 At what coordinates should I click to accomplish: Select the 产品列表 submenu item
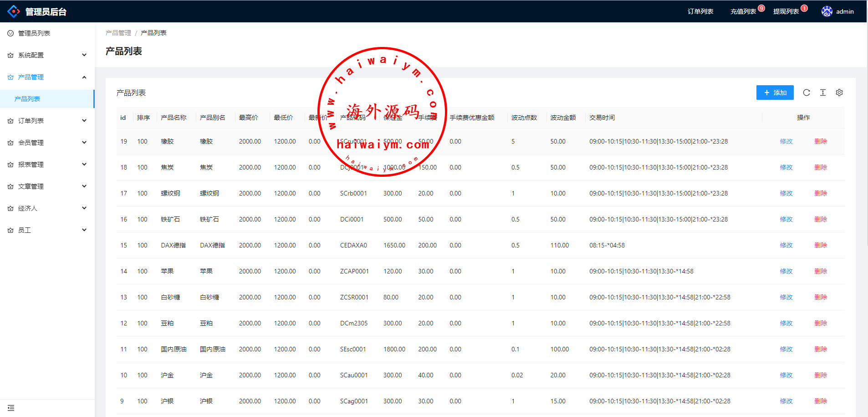(x=27, y=99)
